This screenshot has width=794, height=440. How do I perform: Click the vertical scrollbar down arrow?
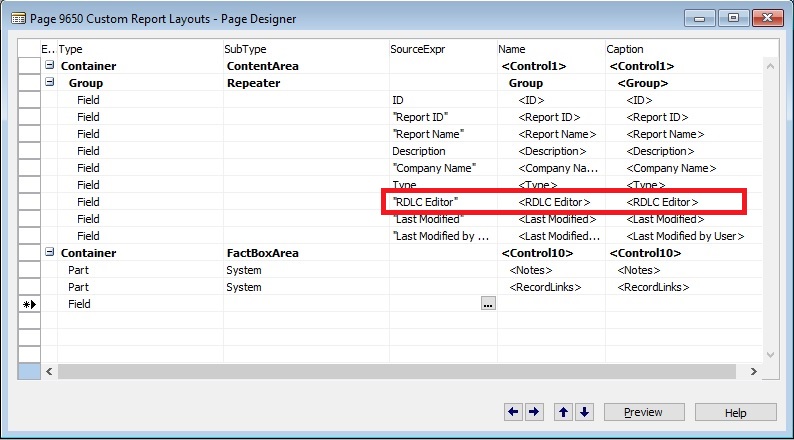pos(769,355)
